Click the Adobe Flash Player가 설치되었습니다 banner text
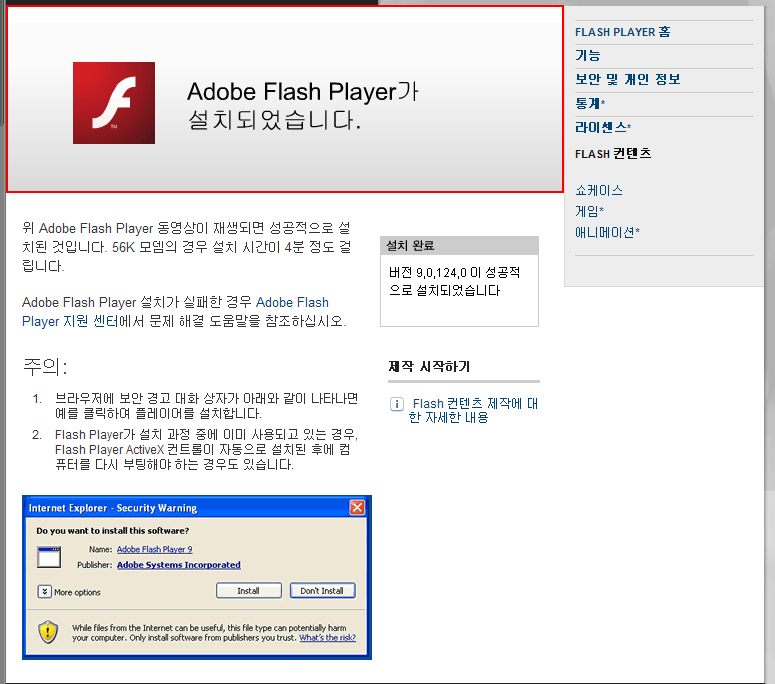775x684 pixels. [302, 106]
